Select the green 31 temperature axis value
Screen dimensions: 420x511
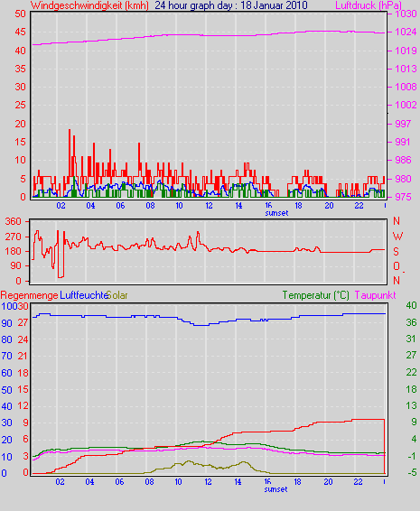click(x=411, y=339)
